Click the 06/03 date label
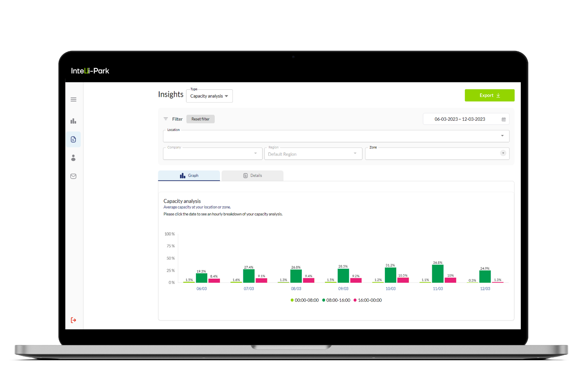580x392 pixels. [201, 289]
